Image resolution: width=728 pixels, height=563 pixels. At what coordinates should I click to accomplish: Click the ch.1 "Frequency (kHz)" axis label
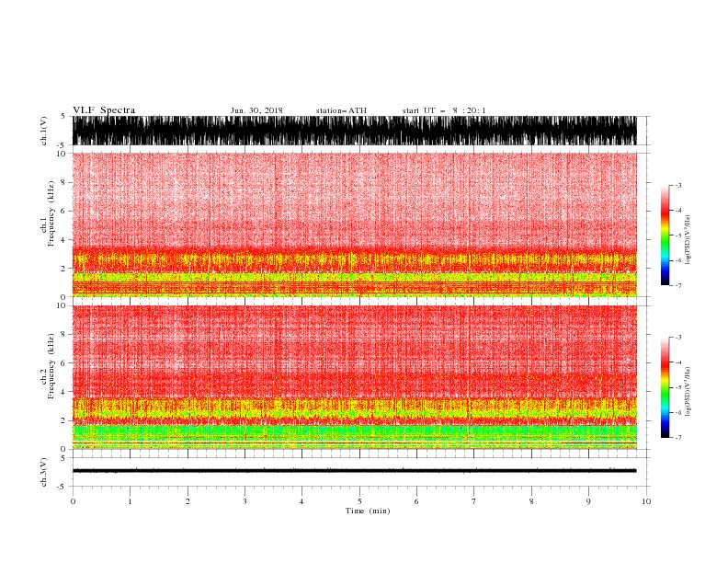[51, 214]
